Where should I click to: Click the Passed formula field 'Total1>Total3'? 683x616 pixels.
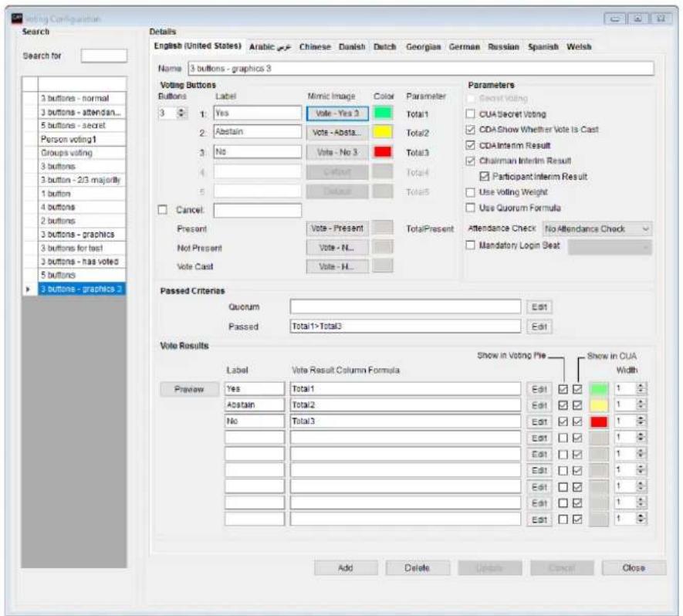pyautogui.click(x=405, y=327)
